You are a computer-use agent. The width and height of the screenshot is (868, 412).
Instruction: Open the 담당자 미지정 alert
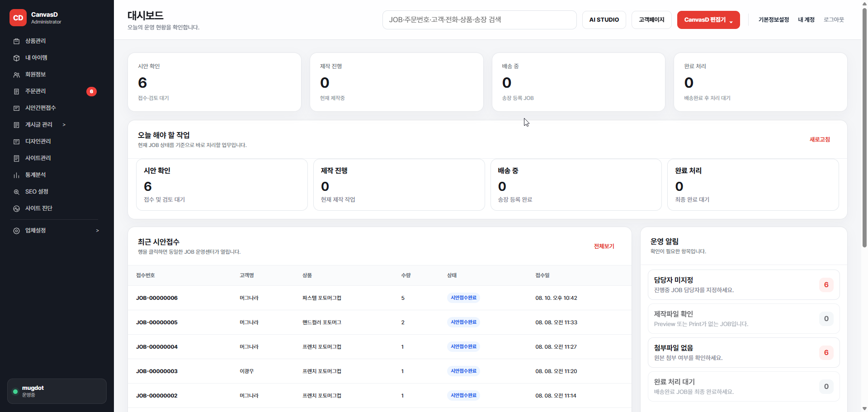744,285
